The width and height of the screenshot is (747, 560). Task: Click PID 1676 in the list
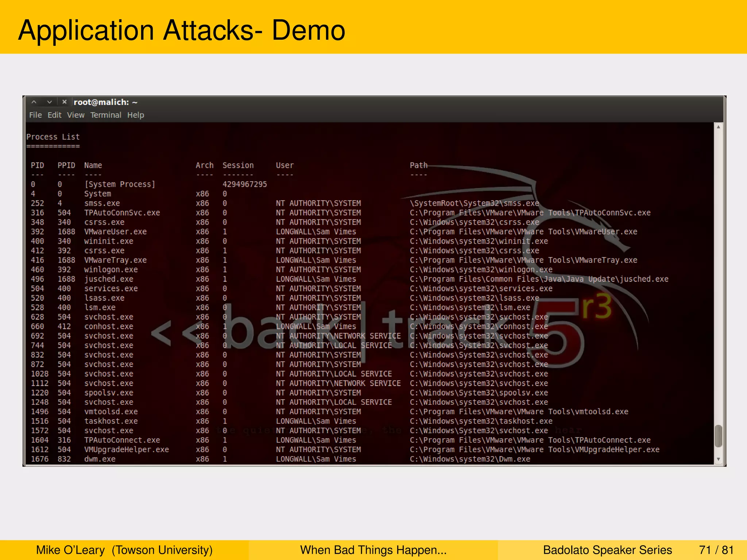click(x=39, y=459)
